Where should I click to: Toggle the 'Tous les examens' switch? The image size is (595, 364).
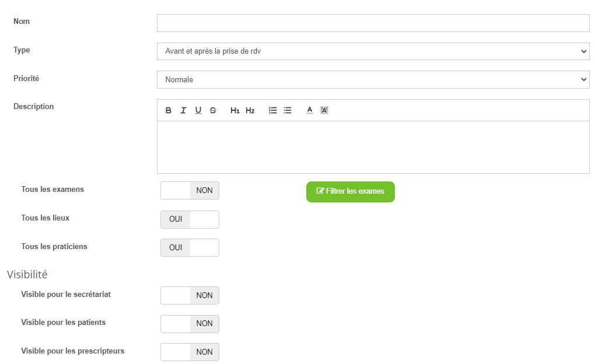coord(190,190)
